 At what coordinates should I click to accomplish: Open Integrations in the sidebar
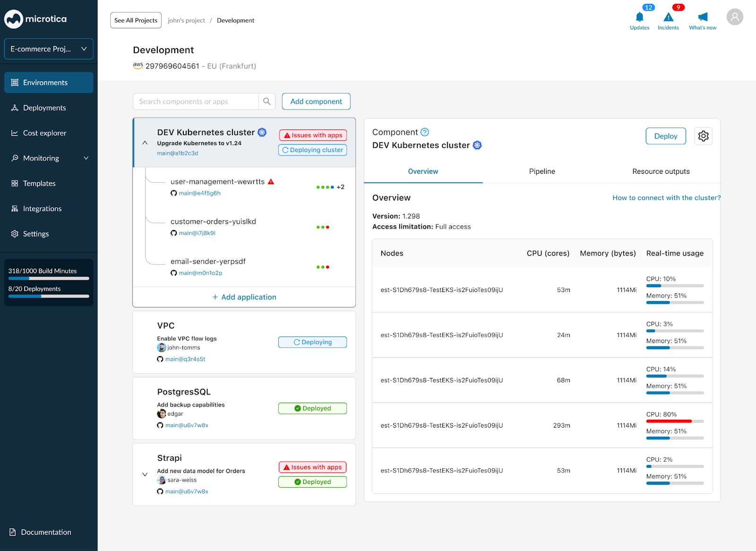click(x=42, y=208)
